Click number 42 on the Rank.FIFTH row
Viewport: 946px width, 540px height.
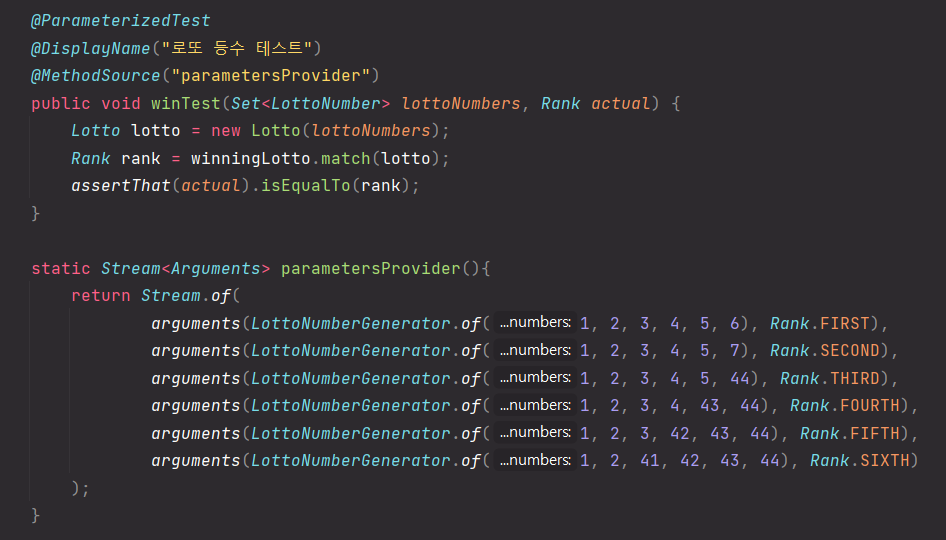(x=680, y=433)
